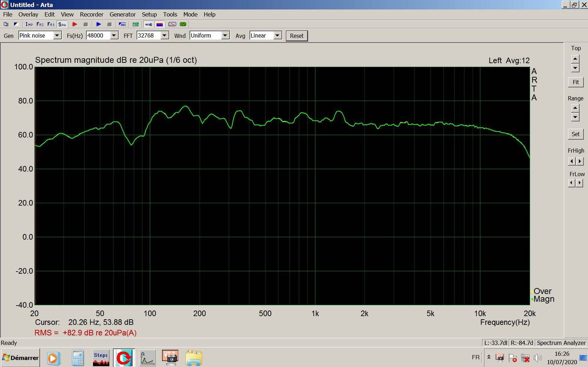Expand the Wnd window type dropdown
The width and height of the screenshot is (588, 367).
[225, 36]
